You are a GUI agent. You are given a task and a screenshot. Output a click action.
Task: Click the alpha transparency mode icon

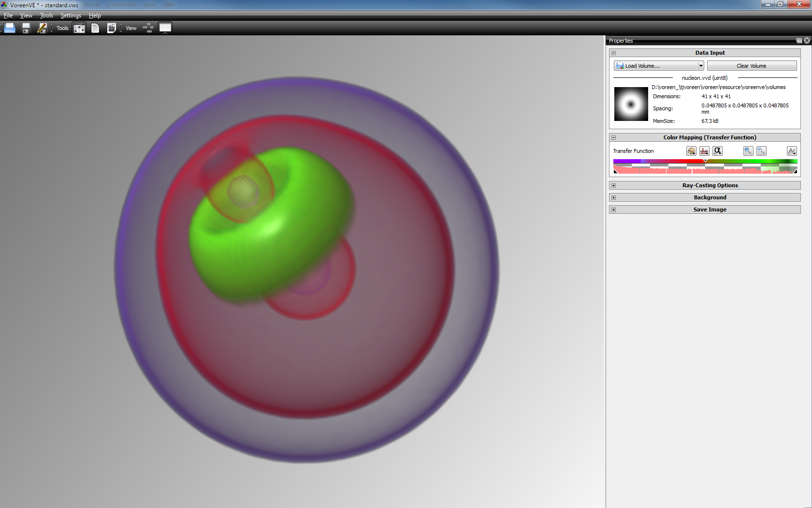point(718,151)
